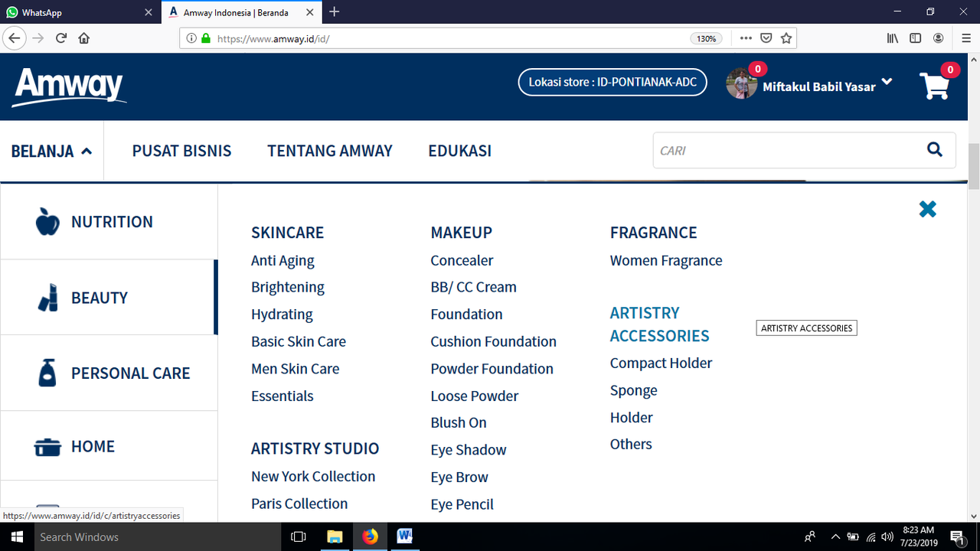Bookmark this page with star icon

click(x=786, y=38)
